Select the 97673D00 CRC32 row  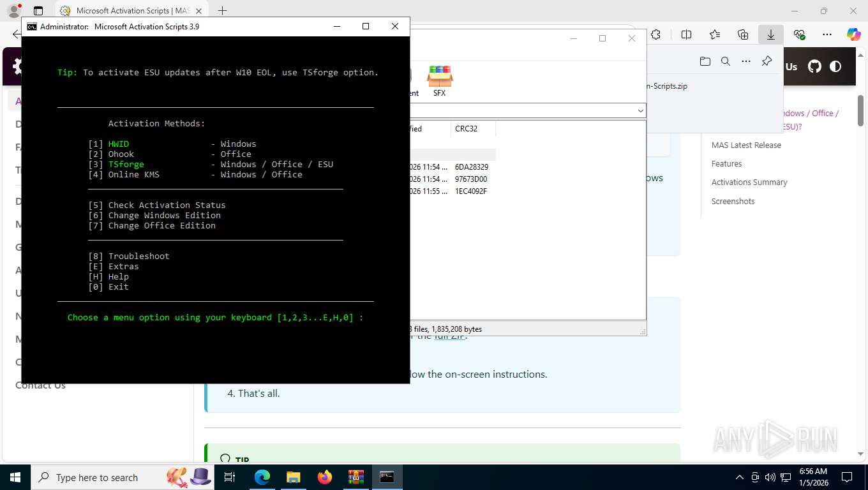(x=451, y=179)
